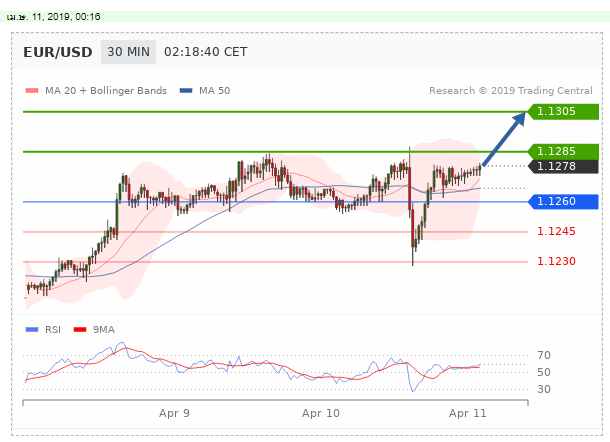Image resolution: width=610 pixels, height=442 pixels.
Task: Click the MA 50 blue legend swatch
Action: [186, 91]
